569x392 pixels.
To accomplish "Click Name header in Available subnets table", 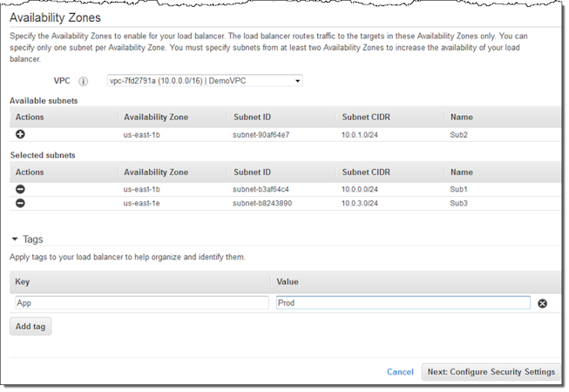I will [x=462, y=117].
